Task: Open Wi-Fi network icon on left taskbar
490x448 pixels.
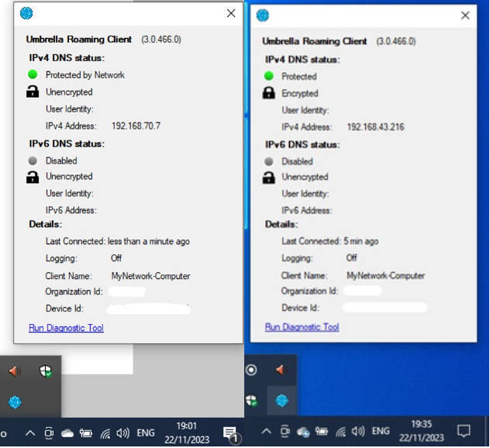Action: pyautogui.click(x=105, y=433)
